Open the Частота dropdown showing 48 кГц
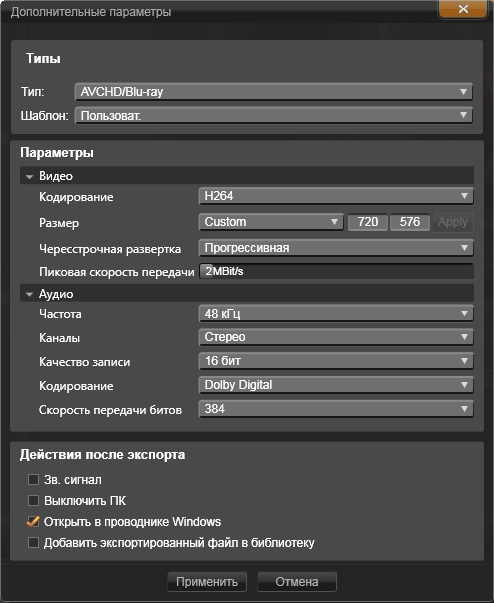This screenshot has width=494, height=603. (x=336, y=314)
